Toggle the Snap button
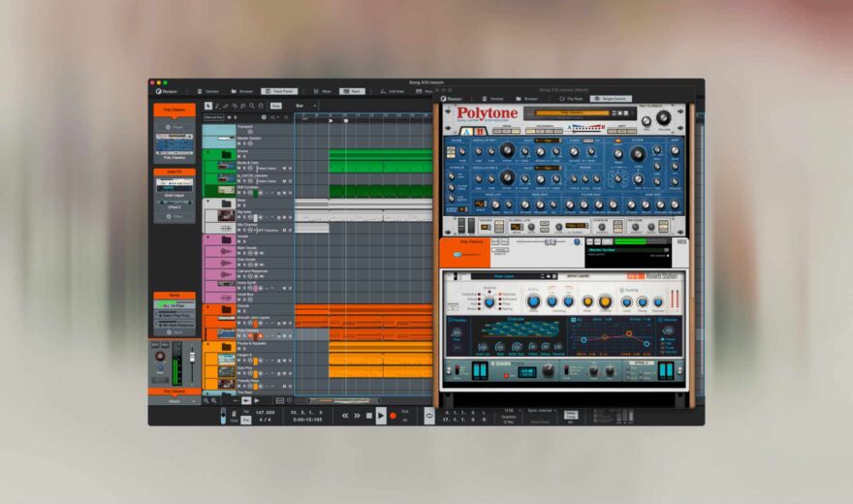This screenshot has height=504, width=853. tap(276, 106)
